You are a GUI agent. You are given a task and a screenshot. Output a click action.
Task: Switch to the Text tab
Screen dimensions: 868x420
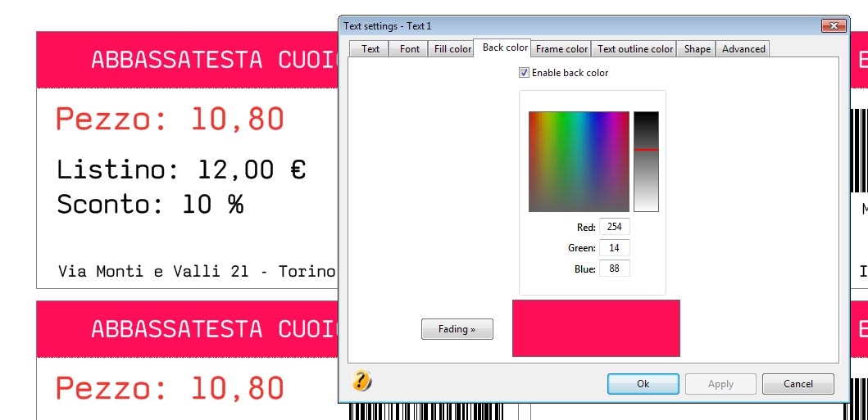[370, 48]
